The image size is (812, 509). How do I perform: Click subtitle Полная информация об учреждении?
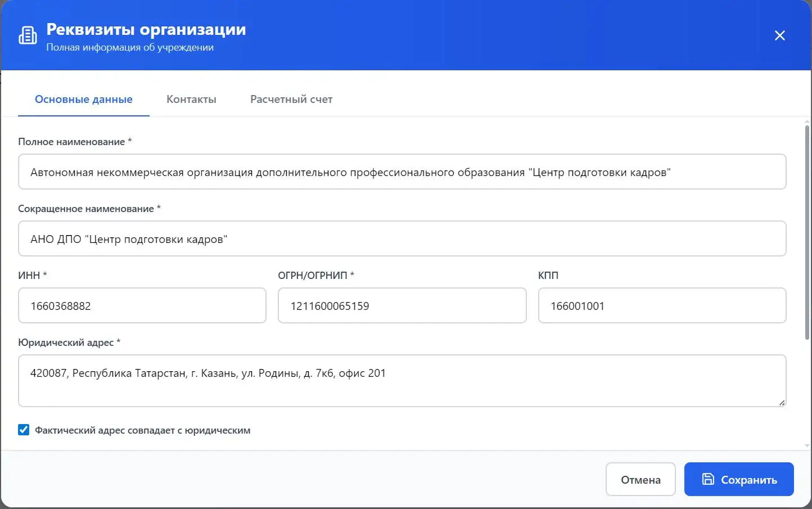(130, 48)
